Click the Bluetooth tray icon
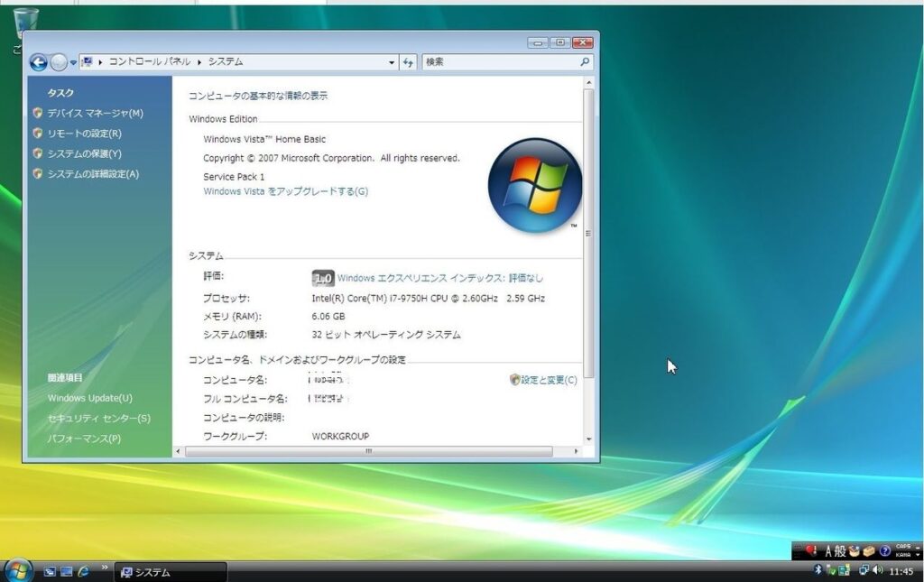The image size is (924, 582). tap(818, 569)
